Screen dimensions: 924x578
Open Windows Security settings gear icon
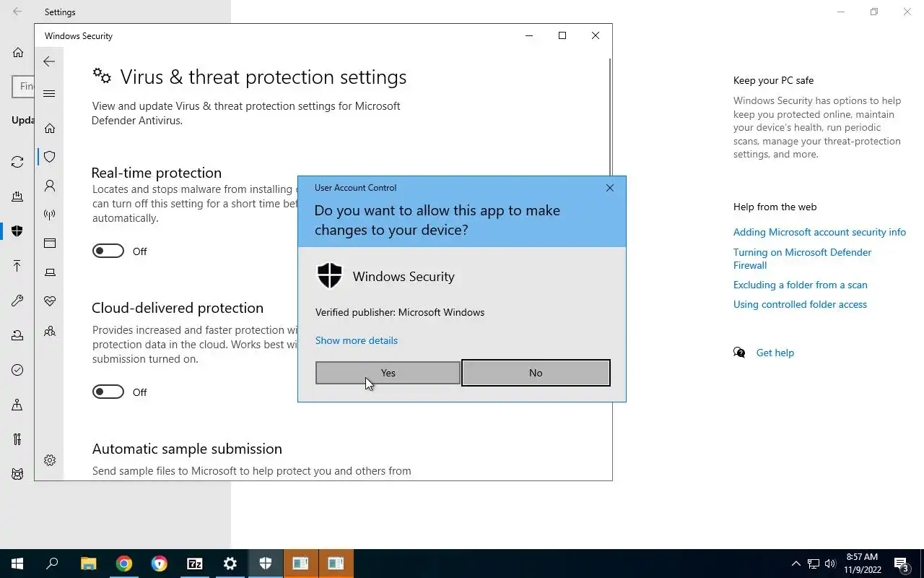point(50,460)
